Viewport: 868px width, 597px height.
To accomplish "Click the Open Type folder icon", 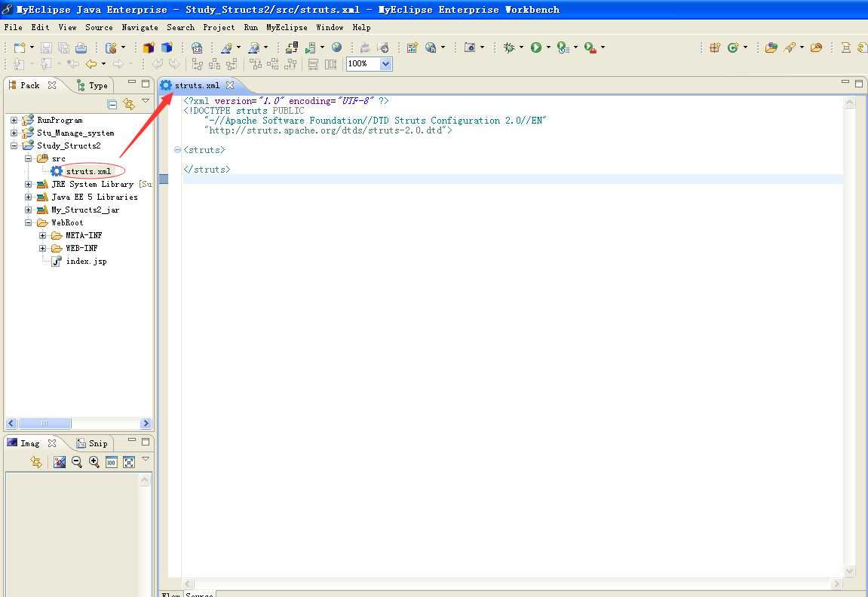I will click(771, 47).
